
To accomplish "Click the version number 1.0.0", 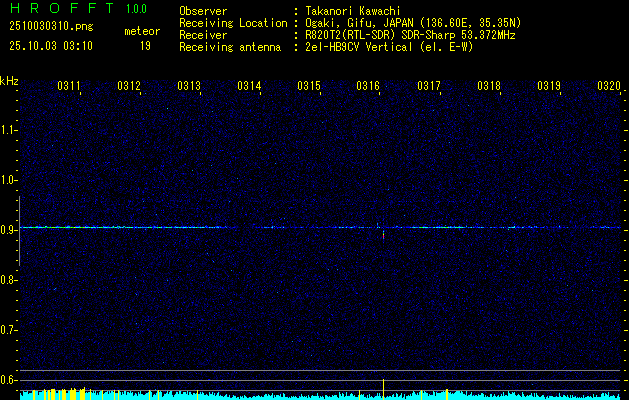I will click(136, 9).
